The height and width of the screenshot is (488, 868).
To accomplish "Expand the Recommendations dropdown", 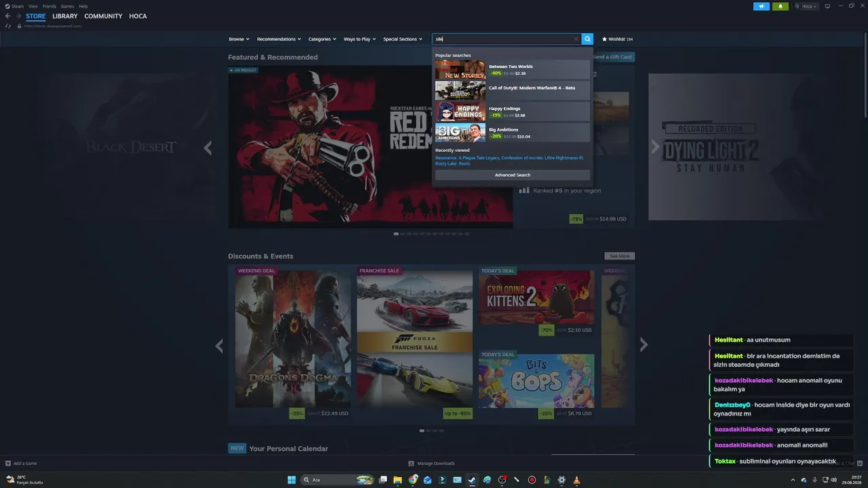I will [x=279, y=39].
